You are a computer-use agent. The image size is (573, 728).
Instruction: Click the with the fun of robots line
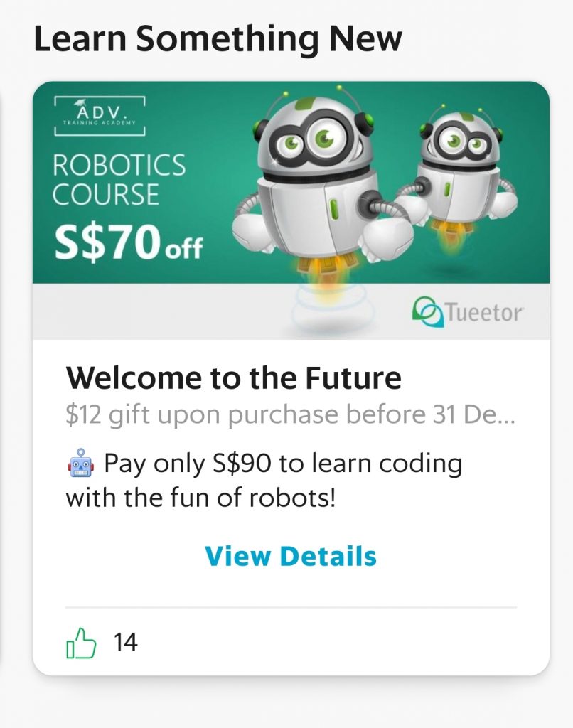200,498
